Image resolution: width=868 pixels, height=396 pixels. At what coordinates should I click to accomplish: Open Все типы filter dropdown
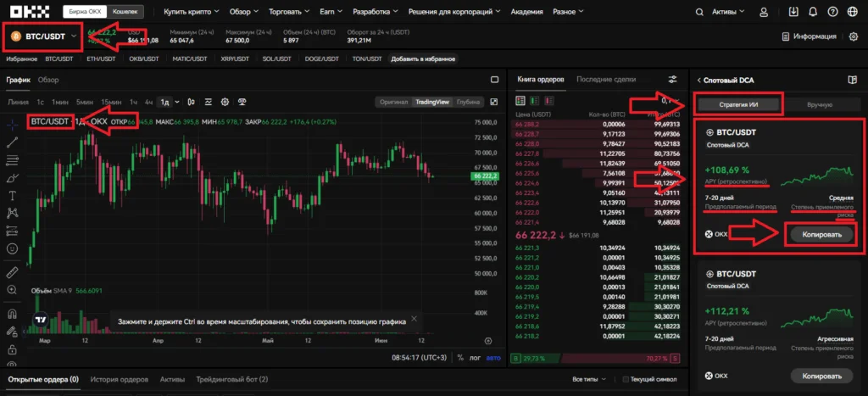click(589, 379)
